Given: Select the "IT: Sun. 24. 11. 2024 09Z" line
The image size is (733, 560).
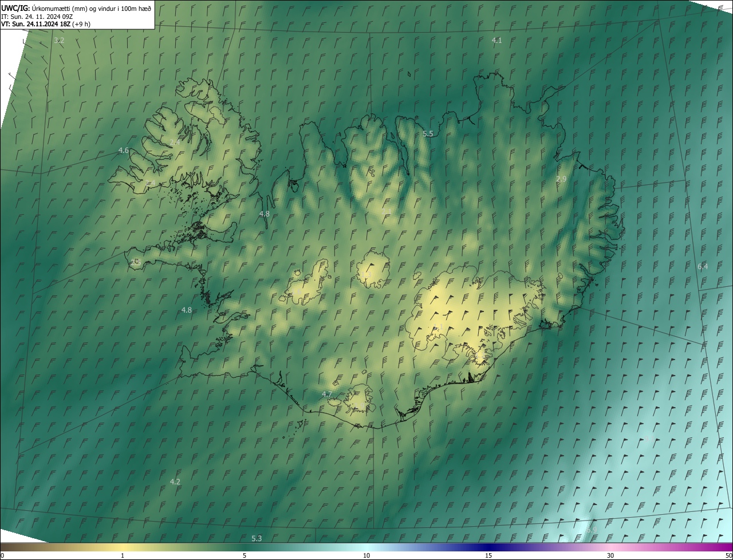Looking at the screenshot, I should (x=37, y=16).
